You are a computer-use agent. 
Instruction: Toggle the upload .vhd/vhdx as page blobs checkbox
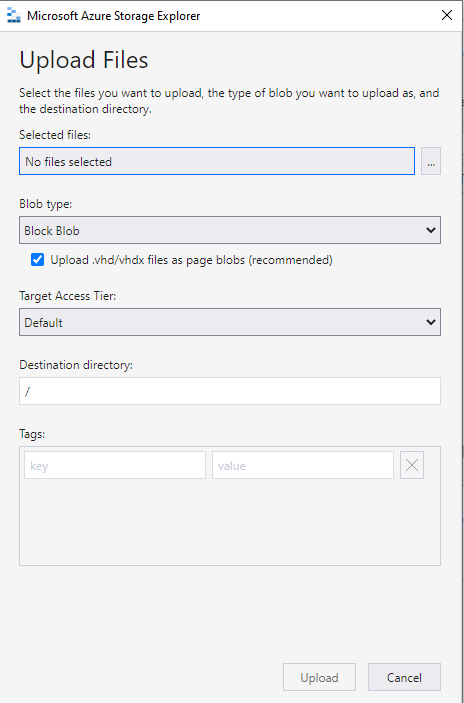click(38, 260)
